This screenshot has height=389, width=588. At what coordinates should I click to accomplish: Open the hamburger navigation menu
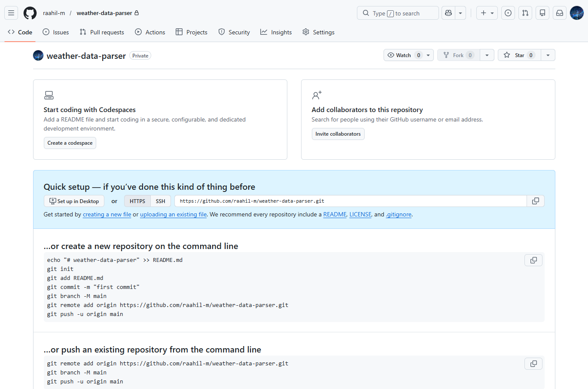pyautogui.click(x=11, y=13)
